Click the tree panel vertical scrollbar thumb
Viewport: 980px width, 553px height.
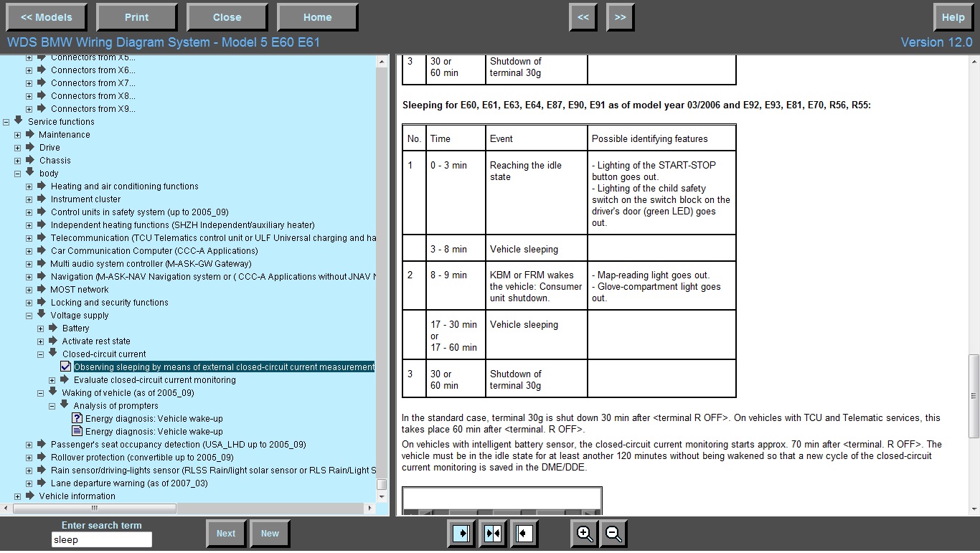[382, 484]
